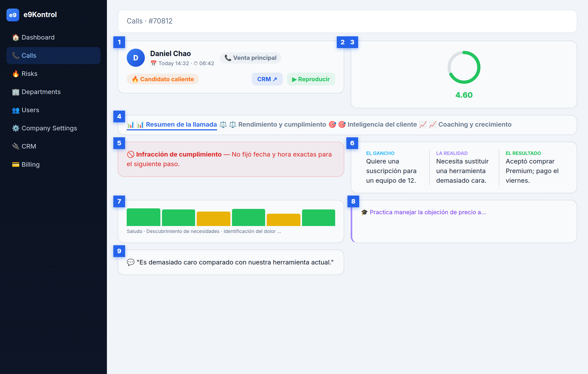Click the Departments building icon
This screenshot has height=374, width=588.
(16, 92)
